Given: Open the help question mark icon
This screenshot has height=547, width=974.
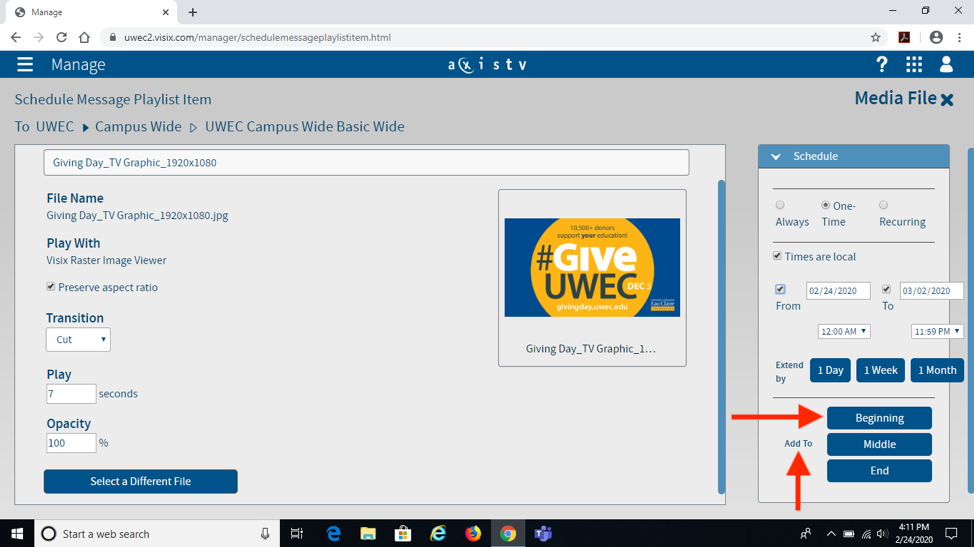Looking at the screenshot, I should [881, 65].
